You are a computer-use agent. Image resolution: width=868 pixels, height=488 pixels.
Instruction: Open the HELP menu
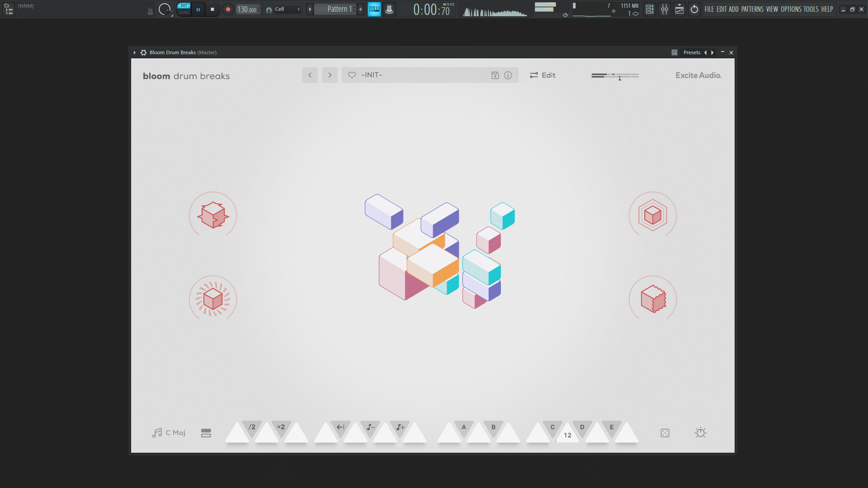[x=827, y=9]
